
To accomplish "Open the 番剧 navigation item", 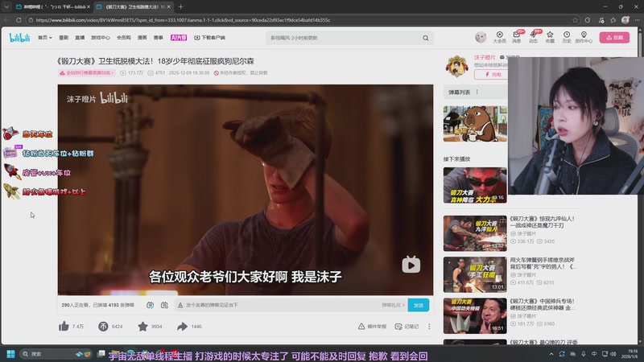I will [64, 38].
